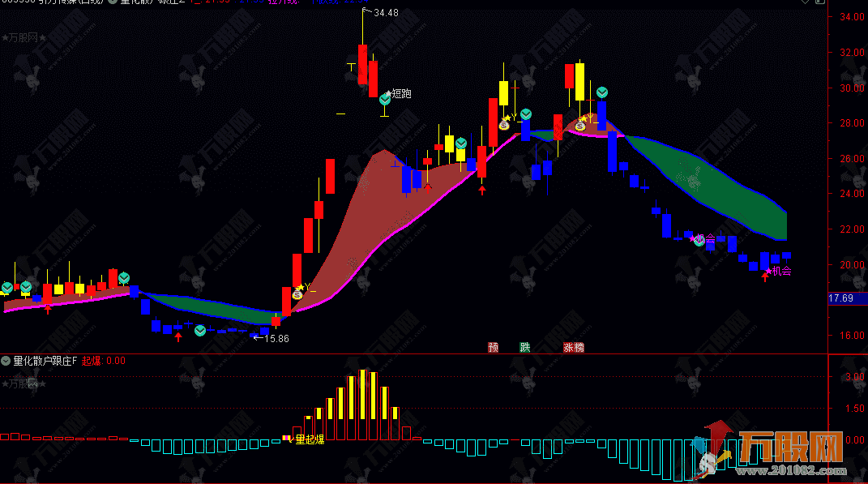Click the star marker next to 量起爆
This screenshot has height=484, width=868.
(286, 439)
